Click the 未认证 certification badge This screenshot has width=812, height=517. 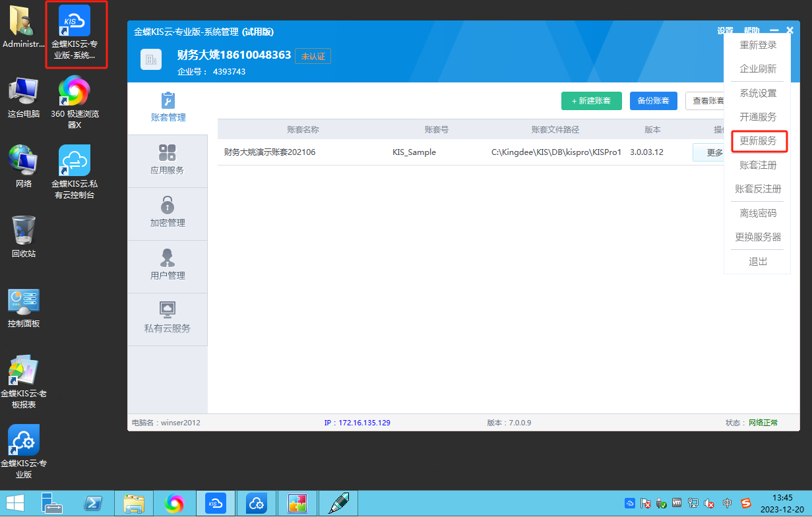(x=313, y=57)
